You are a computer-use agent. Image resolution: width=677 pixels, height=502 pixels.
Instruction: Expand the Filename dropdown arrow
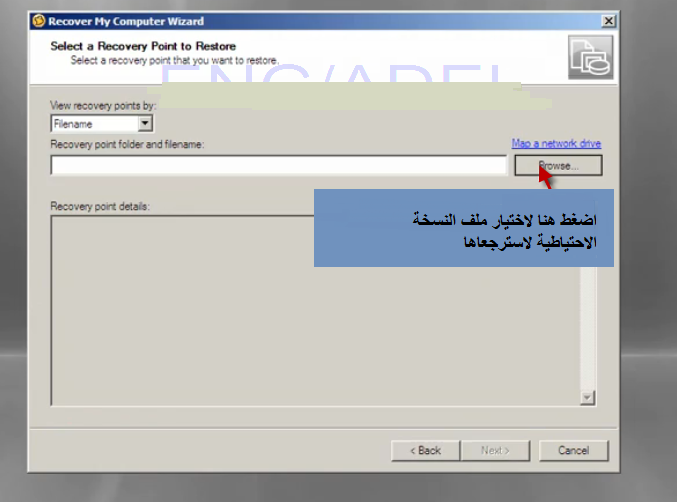pyautogui.click(x=145, y=124)
